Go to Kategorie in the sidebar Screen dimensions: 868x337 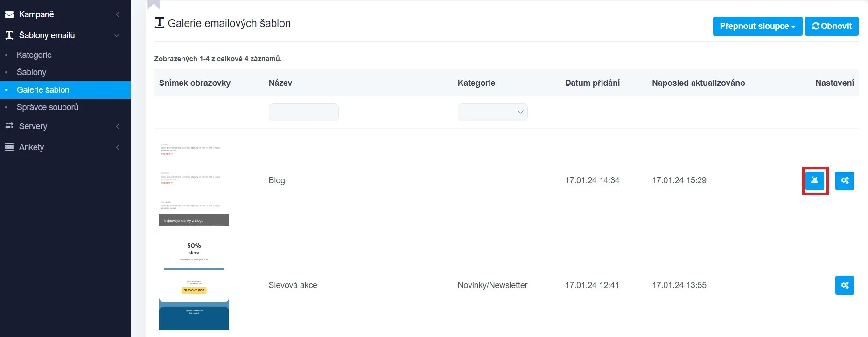pos(34,55)
